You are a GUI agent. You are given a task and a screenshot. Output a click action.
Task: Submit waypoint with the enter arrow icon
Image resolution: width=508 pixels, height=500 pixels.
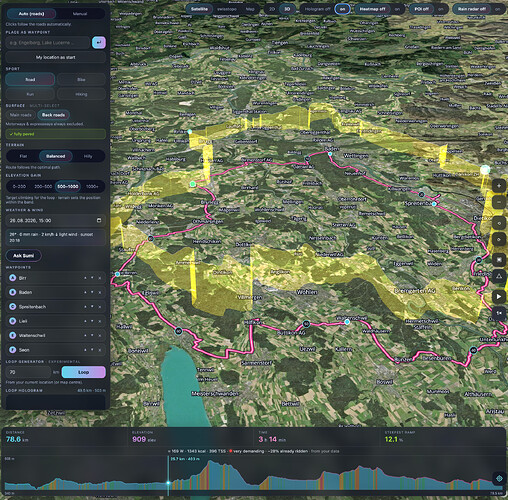pos(99,43)
